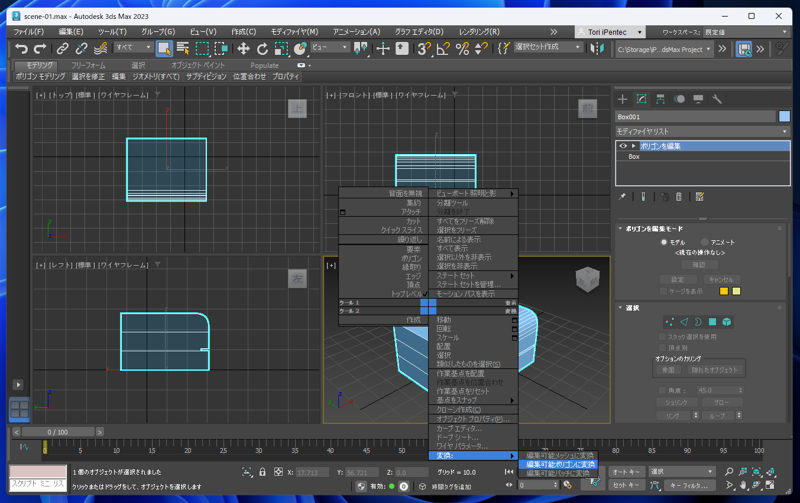The width and height of the screenshot is (800, 503).
Task: Enable スタック選択を使用 checkbox
Action: point(662,337)
